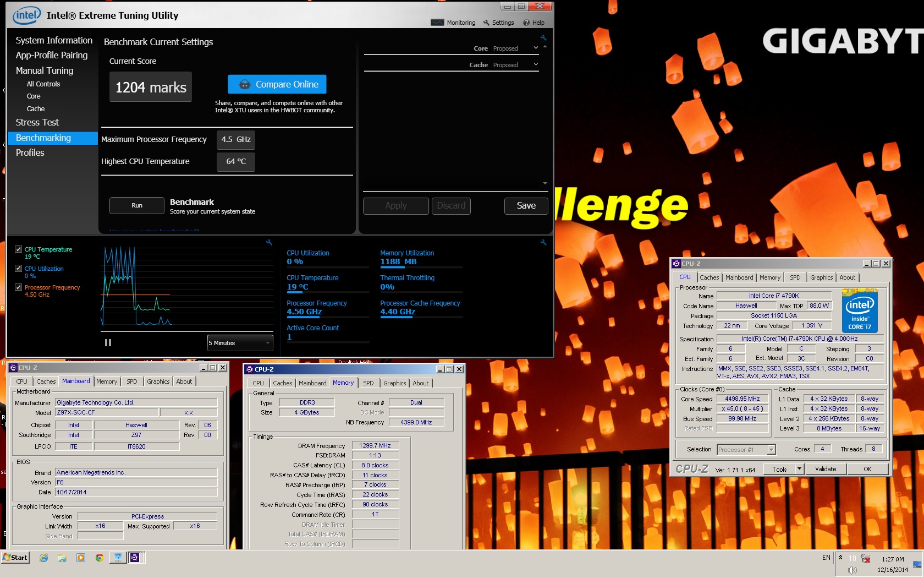This screenshot has height=578, width=924.
Task: Switch to Graphics tab in CPU-Z CPU window
Action: pos(821,277)
